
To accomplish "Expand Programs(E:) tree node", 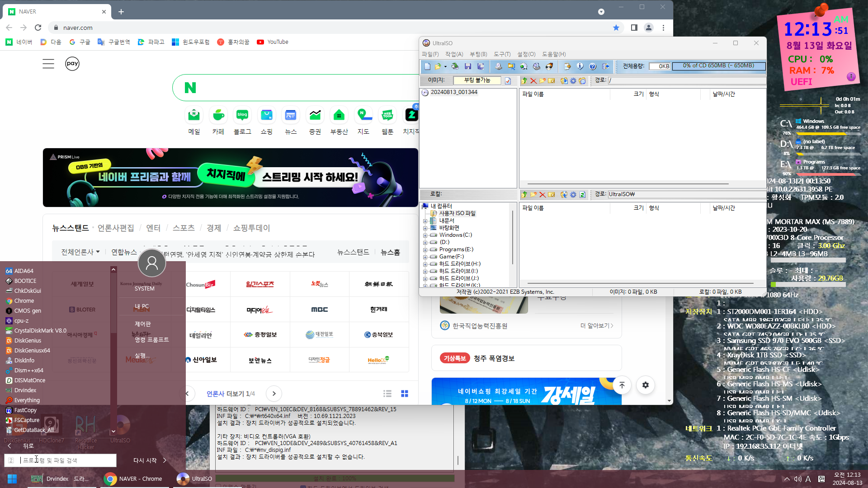I will pos(425,250).
